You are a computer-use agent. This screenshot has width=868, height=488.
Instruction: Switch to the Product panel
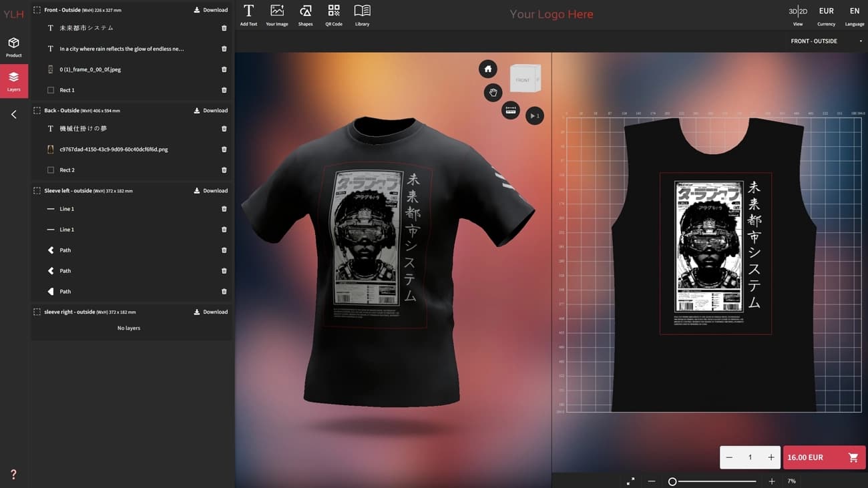click(x=13, y=46)
